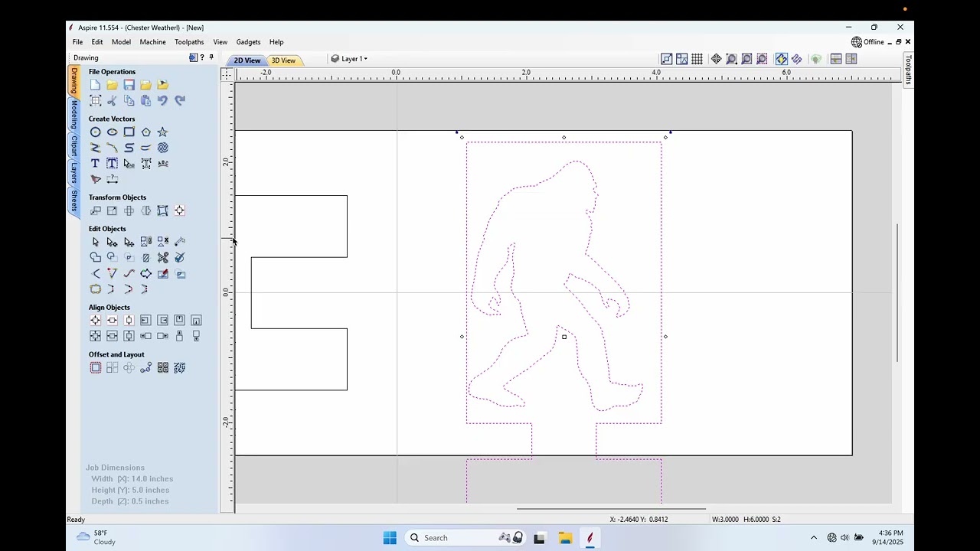980x551 pixels.
Task: Switch to the 2D View tab
Action: (247, 60)
